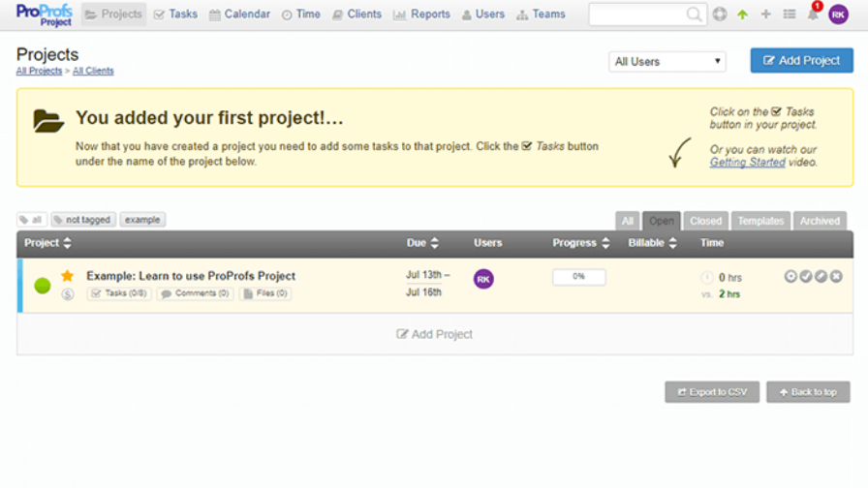Open Comments (0) of Example project
The width and height of the screenshot is (868, 488).
(x=196, y=293)
